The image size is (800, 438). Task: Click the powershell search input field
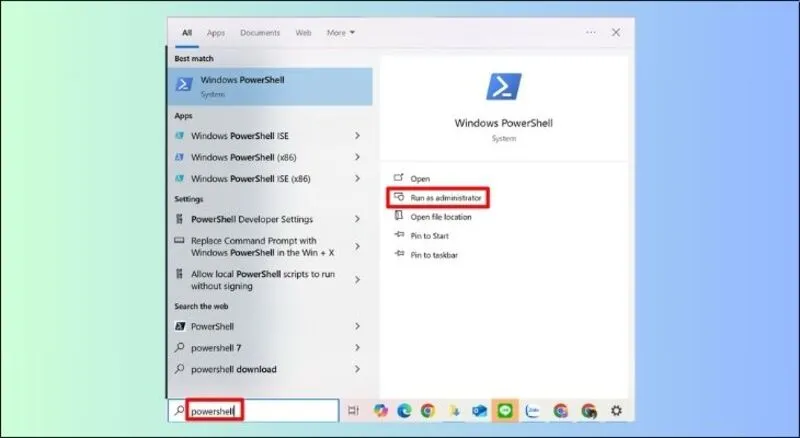click(254, 410)
